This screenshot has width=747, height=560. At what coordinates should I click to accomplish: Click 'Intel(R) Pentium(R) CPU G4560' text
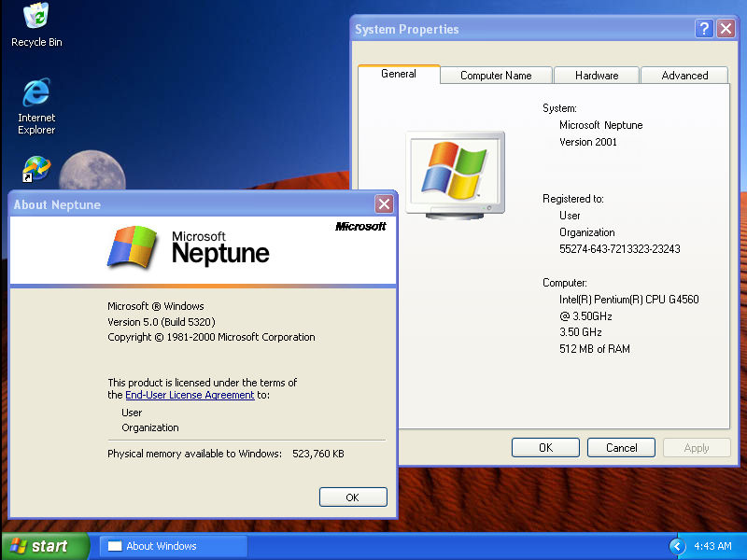(628, 300)
